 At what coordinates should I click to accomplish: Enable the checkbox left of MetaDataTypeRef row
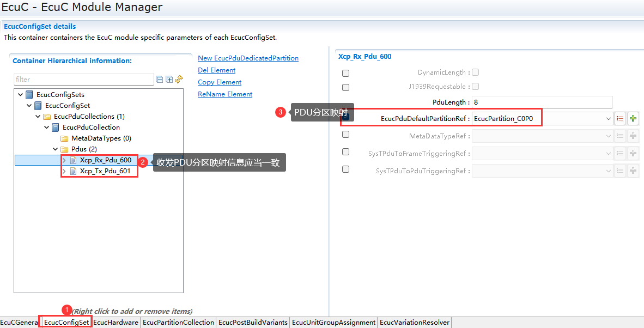coord(345,134)
